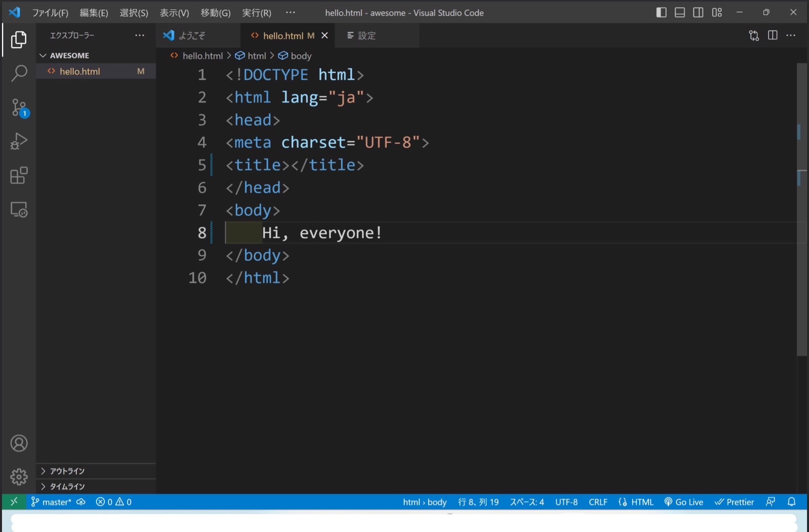The height and width of the screenshot is (532, 809).
Task: Click the remote window indicator in status bar
Action: pos(14,502)
